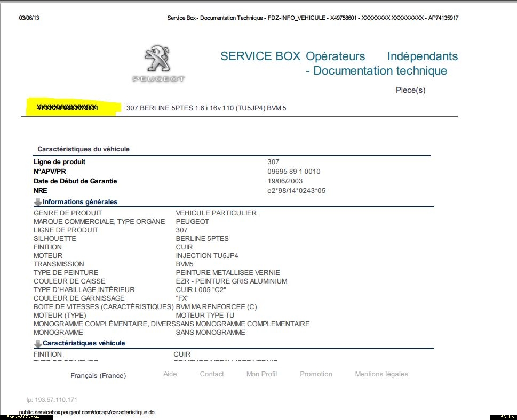The image size is (517, 420).
Task: Open the Promotion link
Action: coord(316,374)
